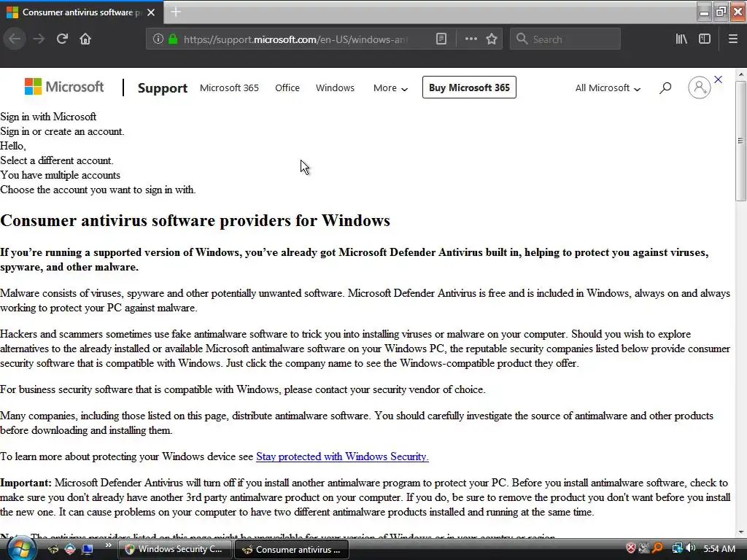The width and height of the screenshot is (747, 560).
Task: Click the bold 'Important:' label
Action: point(26,483)
